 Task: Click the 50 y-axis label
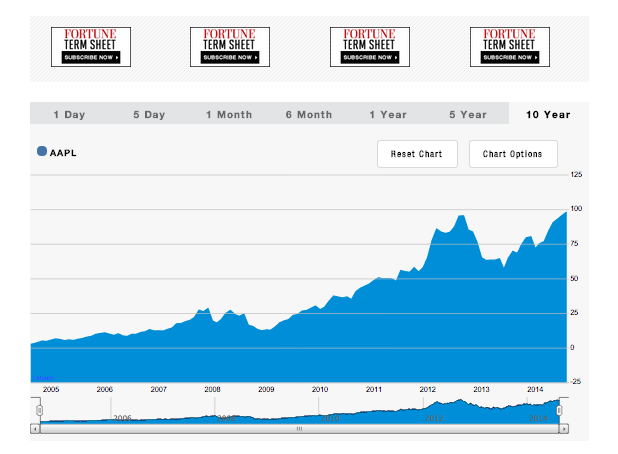click(574, 278)
